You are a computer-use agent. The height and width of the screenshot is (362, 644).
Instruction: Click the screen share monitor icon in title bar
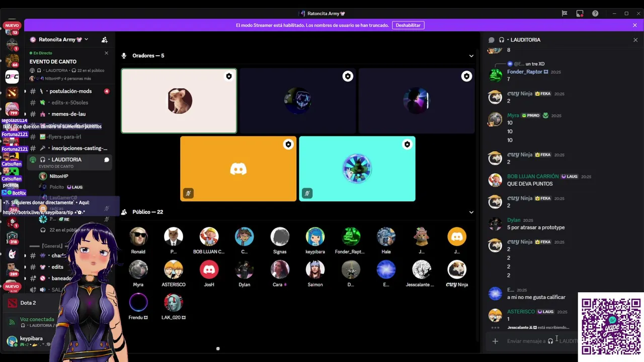click(x=580, y=14)
